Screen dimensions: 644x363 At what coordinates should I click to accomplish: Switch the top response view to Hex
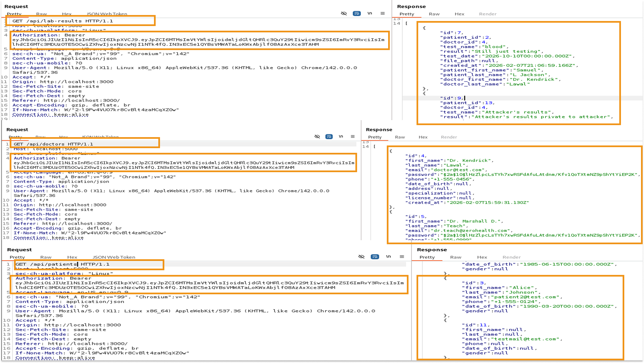point(459,14)
